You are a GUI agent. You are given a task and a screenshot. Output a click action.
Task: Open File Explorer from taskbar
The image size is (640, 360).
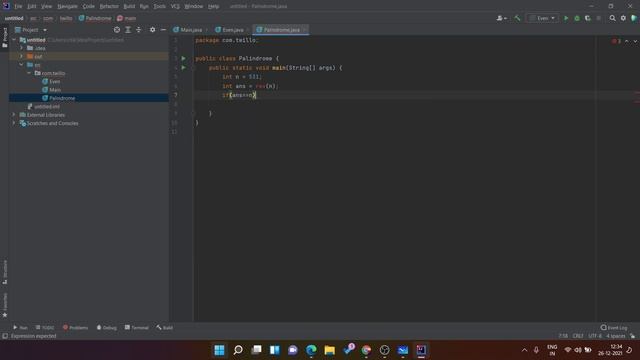click(x=329, y=350)
